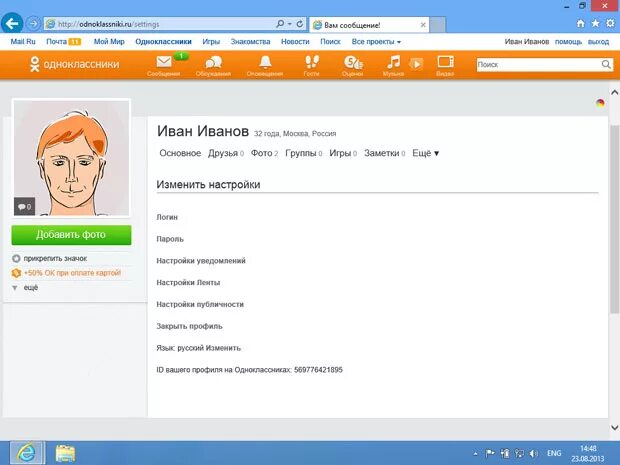Click the colorful circle icon near scrollbar

pos(600,104)
